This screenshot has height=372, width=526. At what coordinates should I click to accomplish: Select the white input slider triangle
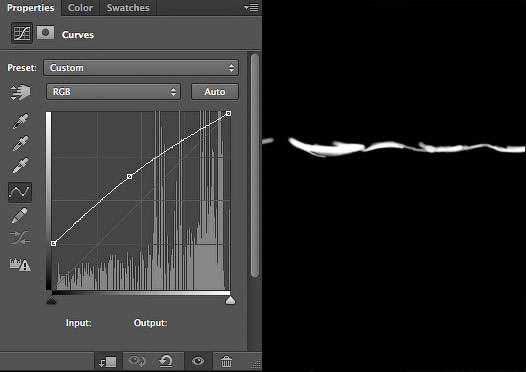[x=230, y=300]
